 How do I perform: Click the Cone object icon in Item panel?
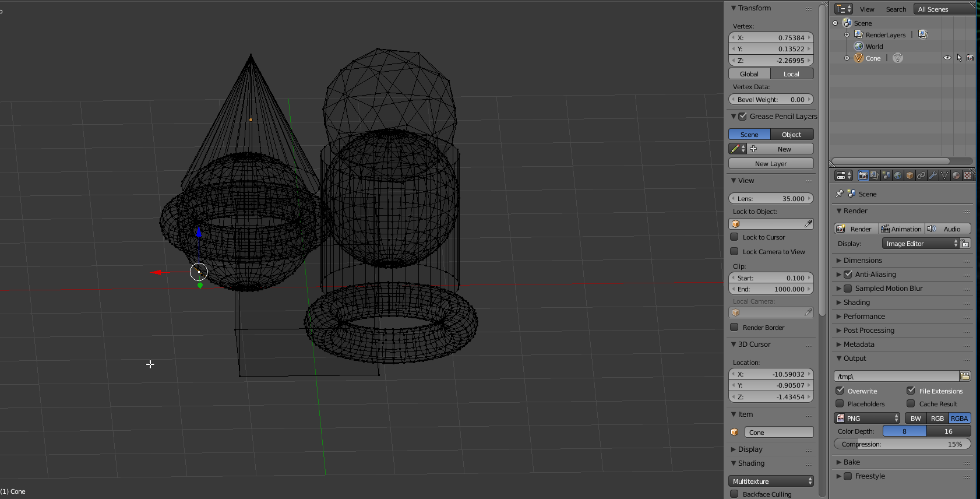735,433
